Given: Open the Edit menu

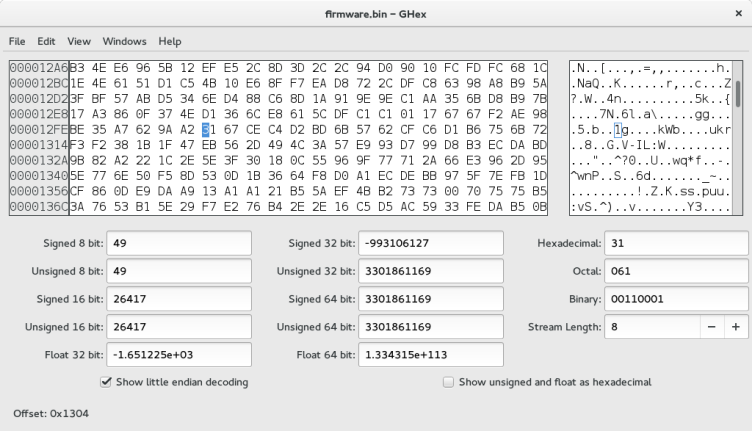Looking at the screenshot, I should tap(46, 41).
